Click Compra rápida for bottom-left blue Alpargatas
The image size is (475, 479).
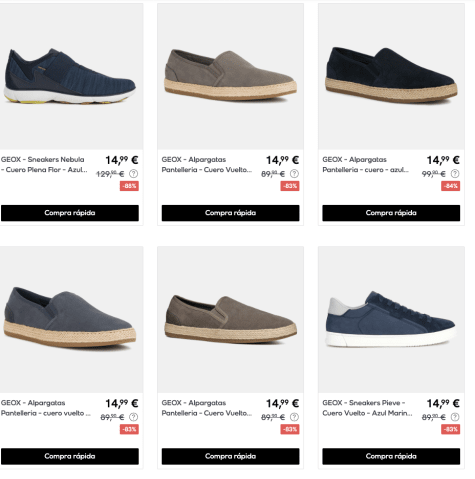(x=70, y=456)
